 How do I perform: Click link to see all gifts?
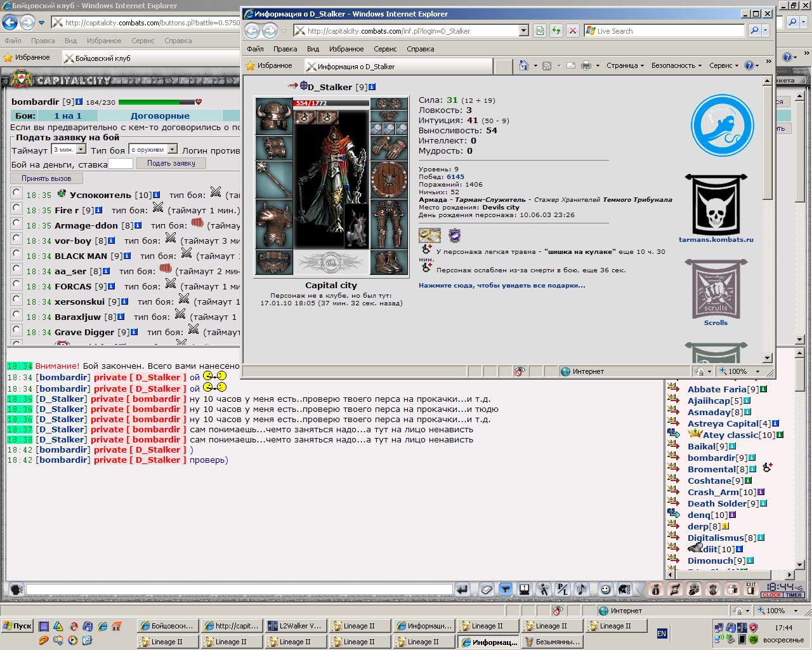pos(502,286)
